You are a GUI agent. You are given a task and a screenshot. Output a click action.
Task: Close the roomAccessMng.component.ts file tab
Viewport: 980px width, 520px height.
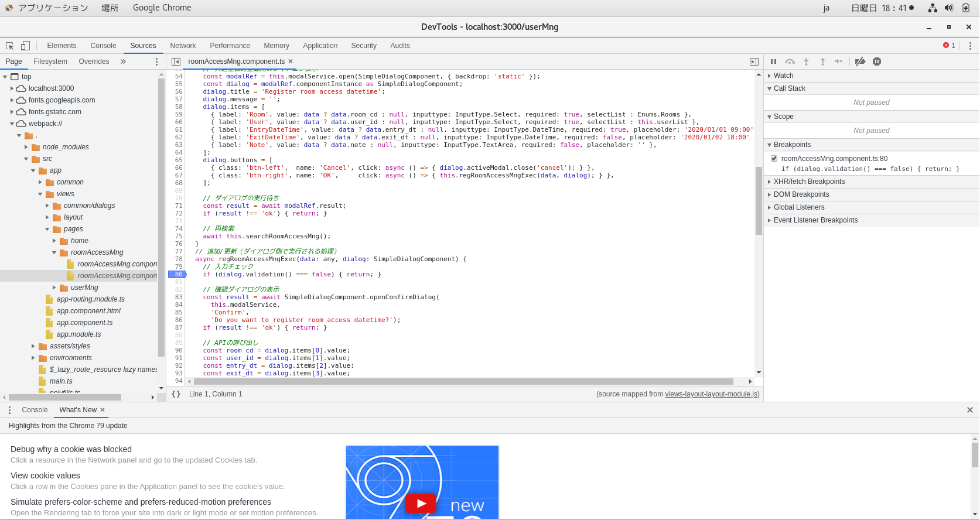click(x=291, y=61)
